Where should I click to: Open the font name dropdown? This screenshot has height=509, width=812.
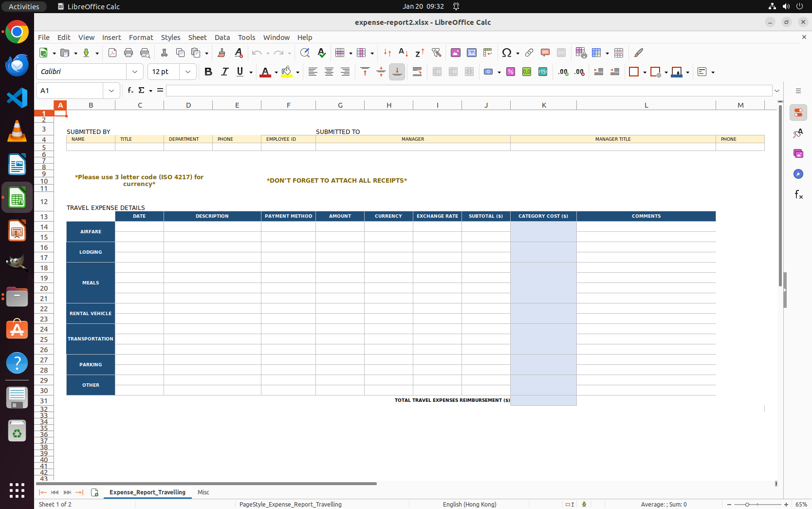coord(135,72)
